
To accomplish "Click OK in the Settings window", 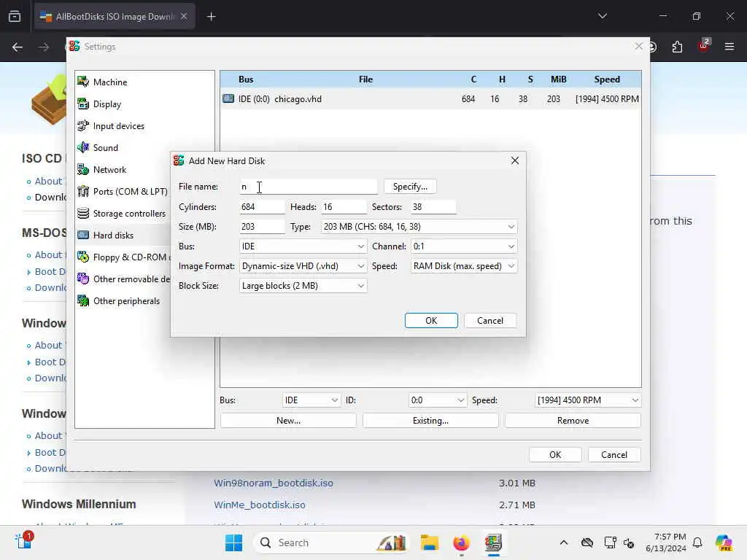I will 555,455.
